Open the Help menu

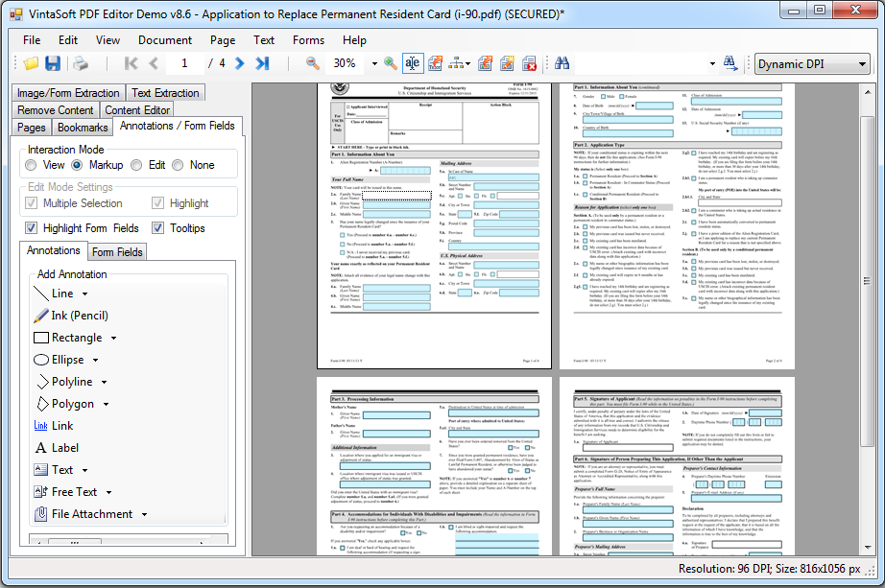point(354,40)
